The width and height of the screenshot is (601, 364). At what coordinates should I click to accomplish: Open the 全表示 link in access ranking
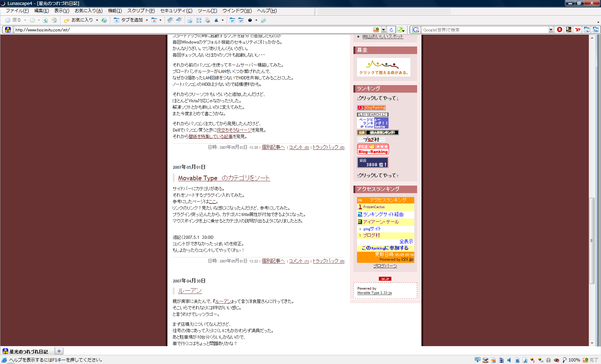pos(406,242)
